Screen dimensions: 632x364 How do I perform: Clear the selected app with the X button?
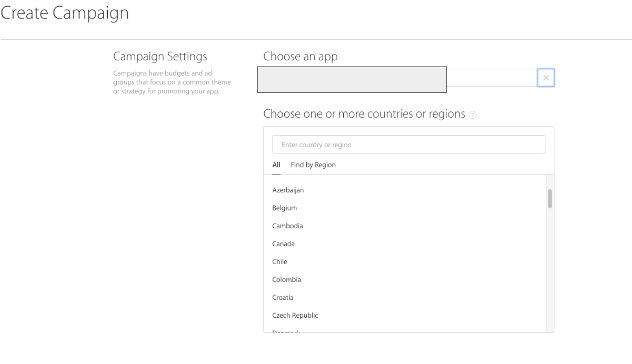tap(546, 78)
